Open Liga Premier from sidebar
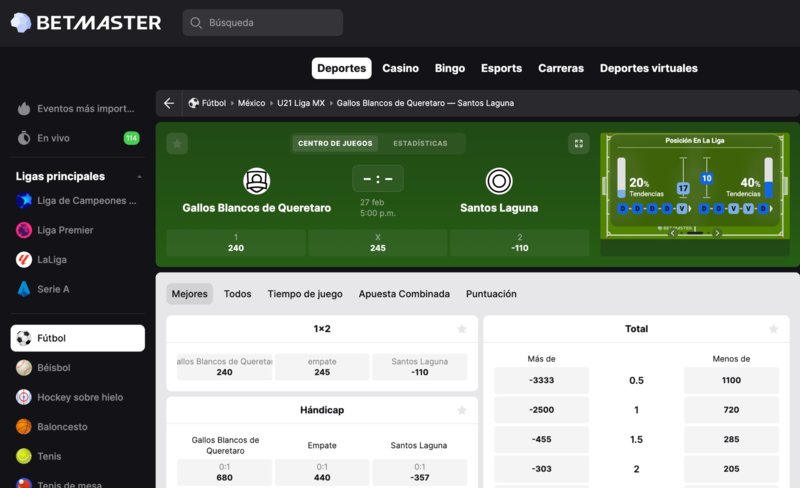The height and width of the screenshot is (488, 800). point(65,230)
